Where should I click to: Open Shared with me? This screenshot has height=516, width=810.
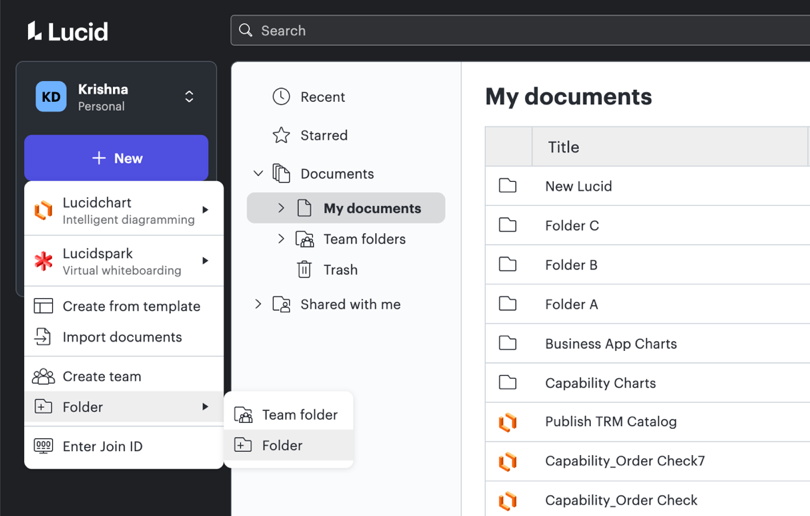click(x=350, y=304)
